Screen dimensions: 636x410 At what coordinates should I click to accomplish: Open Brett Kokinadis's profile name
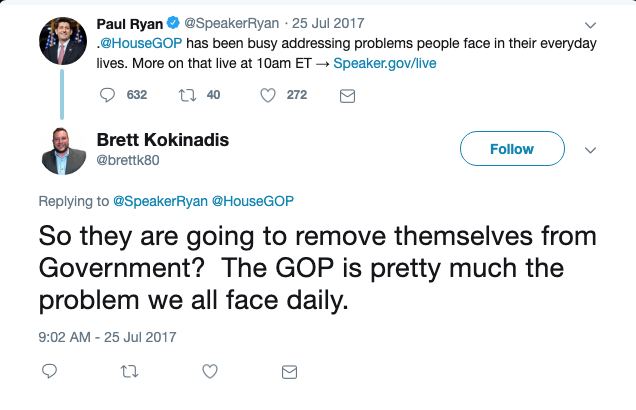(162, 140)
